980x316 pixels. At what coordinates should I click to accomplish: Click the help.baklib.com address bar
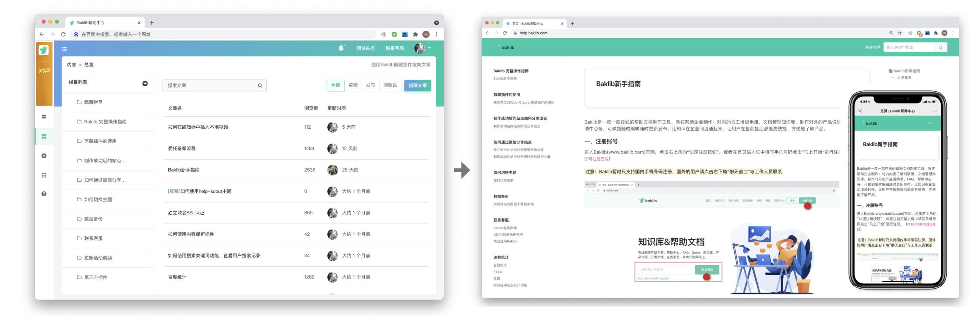click(x=700, y=33)
